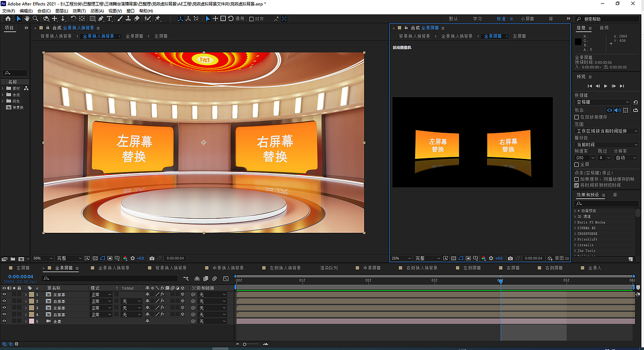Select the Rectangle shape tool

[93, 19]
